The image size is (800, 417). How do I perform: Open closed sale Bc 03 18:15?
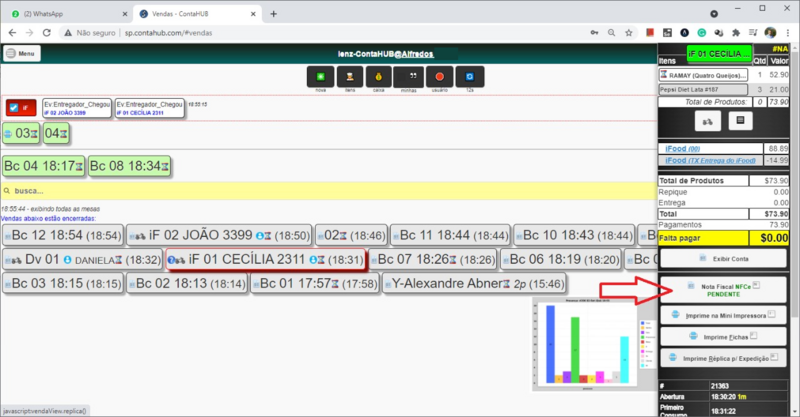(63, 283)
